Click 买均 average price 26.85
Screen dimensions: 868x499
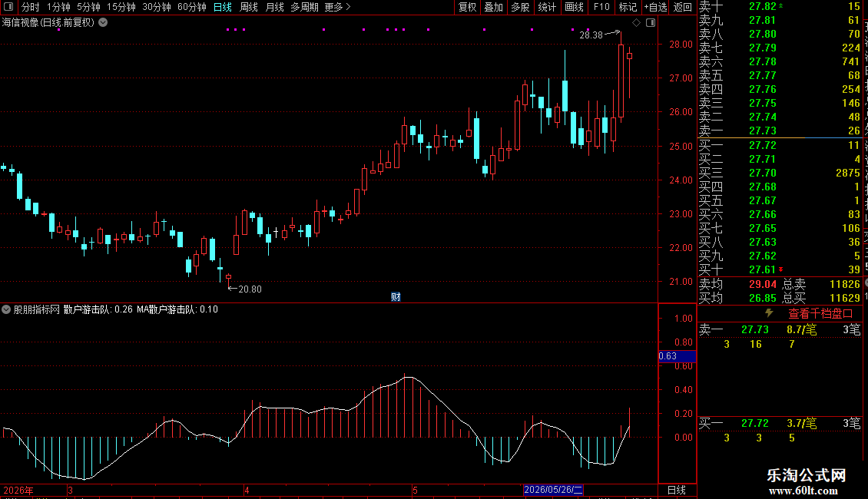point(762,298)
